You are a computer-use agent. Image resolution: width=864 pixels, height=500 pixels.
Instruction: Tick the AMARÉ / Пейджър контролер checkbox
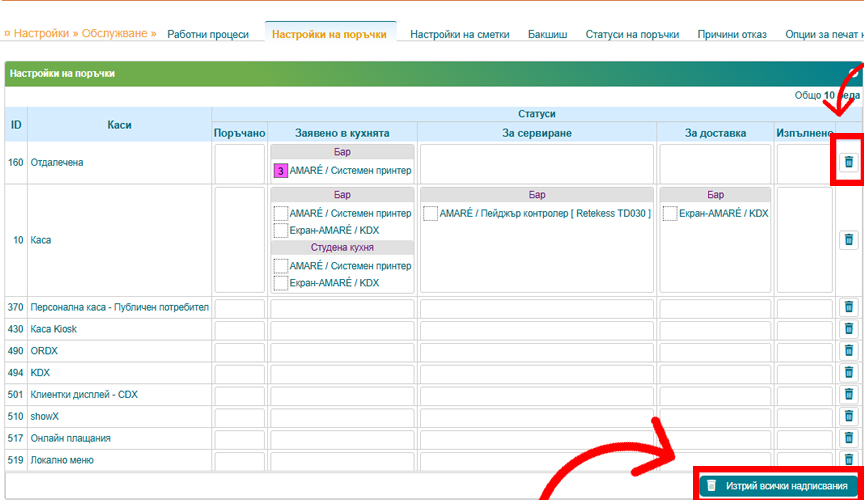[430, 213]
